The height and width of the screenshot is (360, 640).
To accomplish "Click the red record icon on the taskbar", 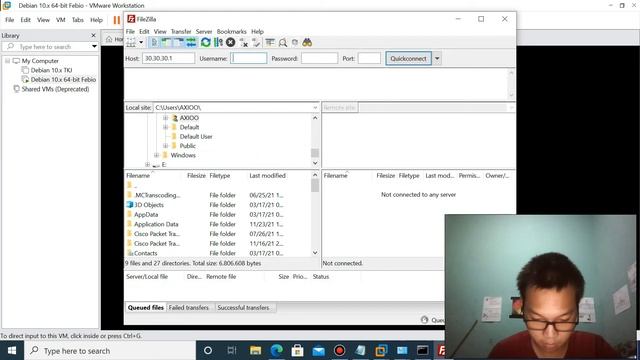I will click(x=339, y=350).
